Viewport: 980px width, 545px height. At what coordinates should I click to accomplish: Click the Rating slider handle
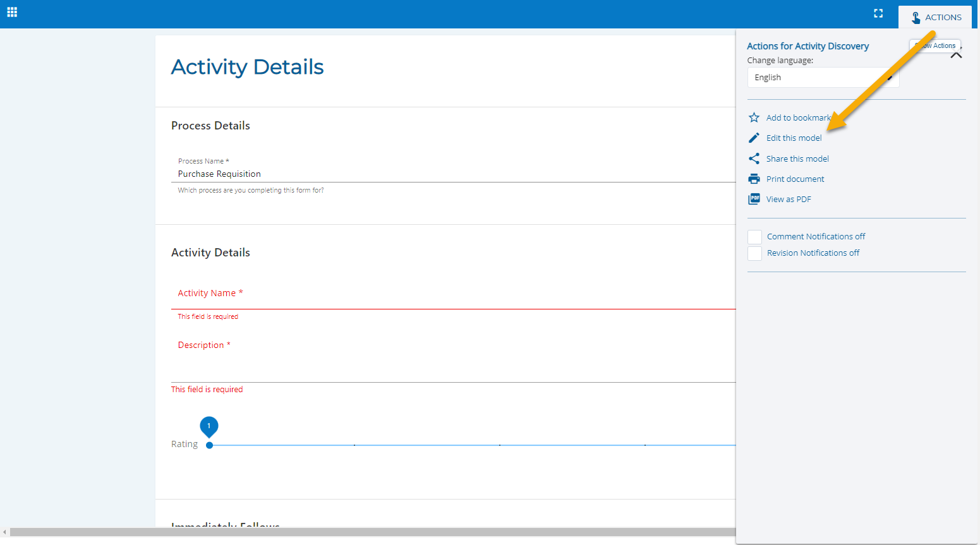(210, 445)
